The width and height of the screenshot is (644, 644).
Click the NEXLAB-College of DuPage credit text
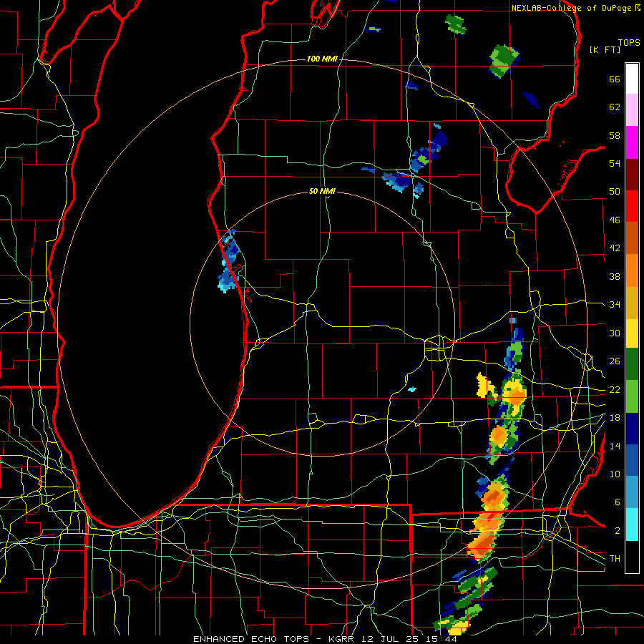pos(575,8)
